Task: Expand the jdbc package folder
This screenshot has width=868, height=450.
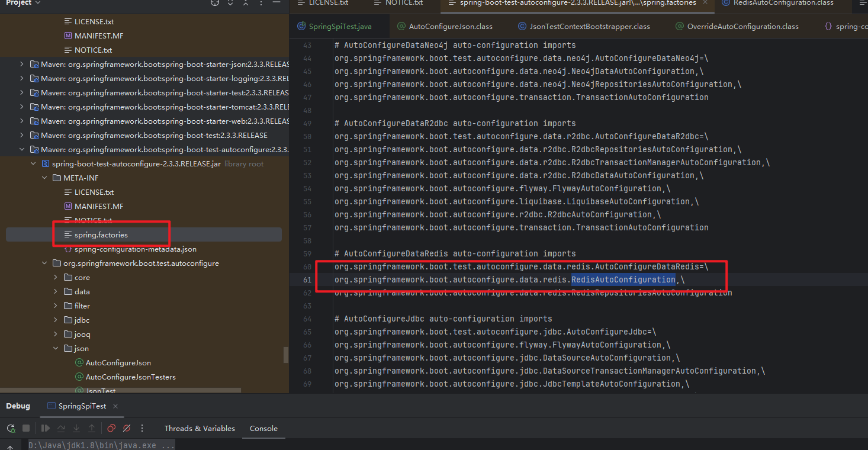Action: pos(56,320)
